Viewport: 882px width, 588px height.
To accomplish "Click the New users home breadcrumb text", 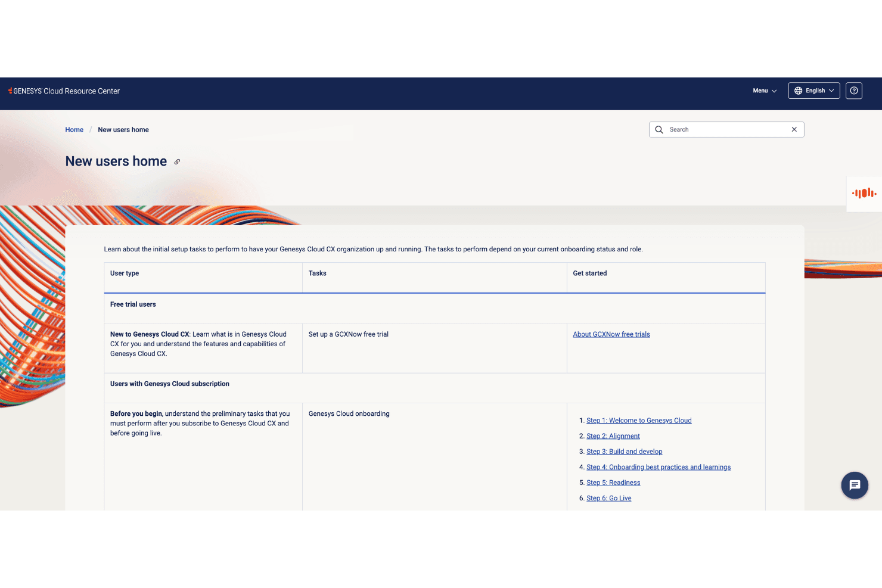I will click(x=123, y=130).
